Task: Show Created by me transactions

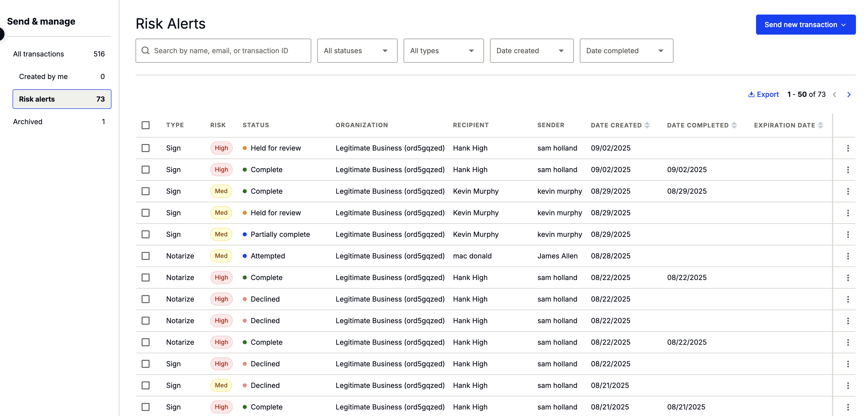Action: point(62,77)
